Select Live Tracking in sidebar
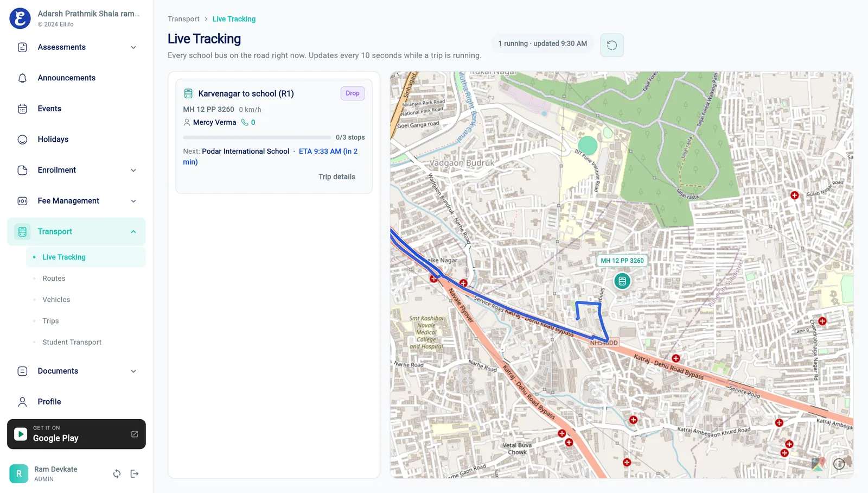The image size is (868, 493). point(86,257)
